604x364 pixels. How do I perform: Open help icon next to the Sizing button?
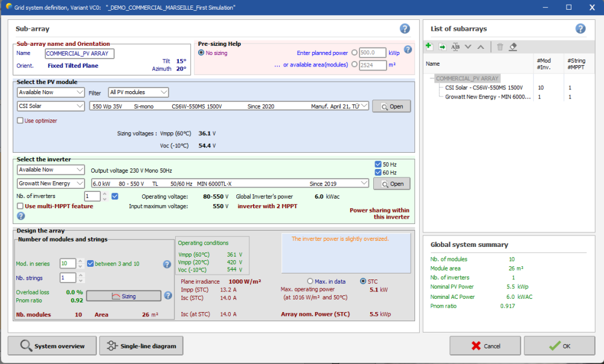tap(169, 295)
